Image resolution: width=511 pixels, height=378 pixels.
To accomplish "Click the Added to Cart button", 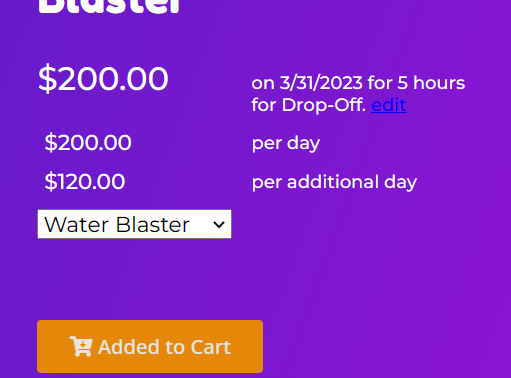I will [x=150, y=346].
